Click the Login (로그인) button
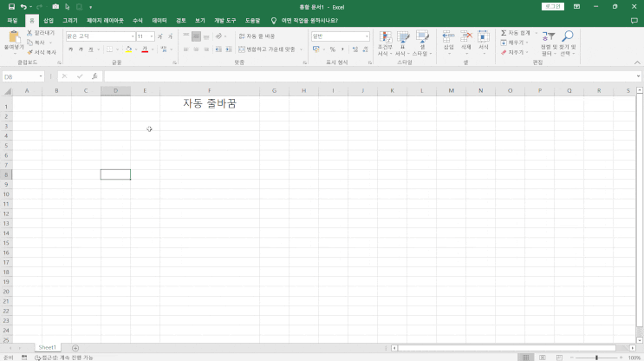This screenshot has height=361, width=644. 553,7
